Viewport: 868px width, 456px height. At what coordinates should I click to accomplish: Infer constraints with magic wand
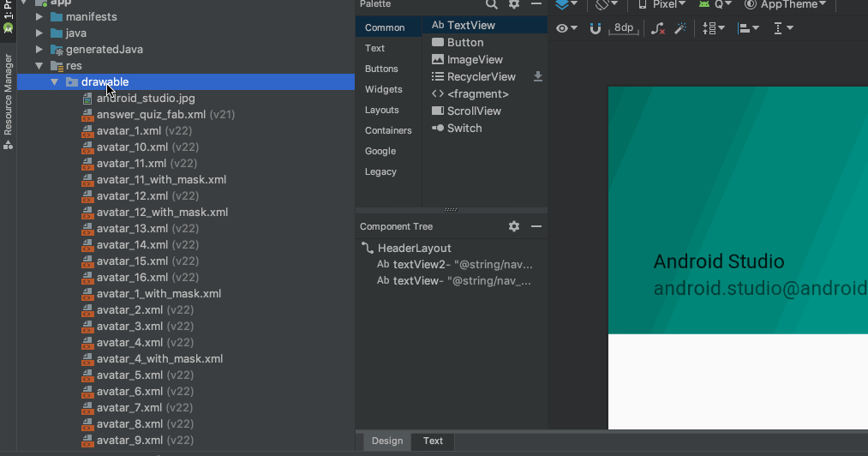coord(680,28)
